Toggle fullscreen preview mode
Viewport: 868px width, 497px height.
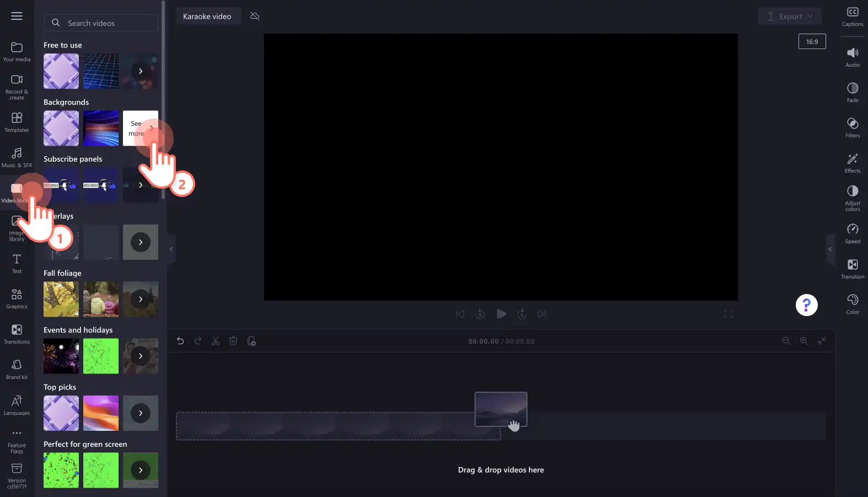[728, 314]
